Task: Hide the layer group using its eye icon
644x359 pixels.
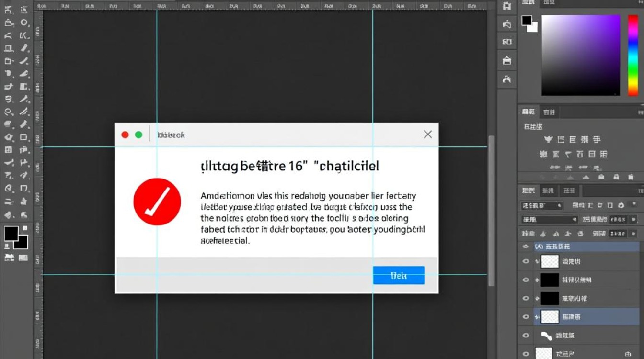Action: 526,247
